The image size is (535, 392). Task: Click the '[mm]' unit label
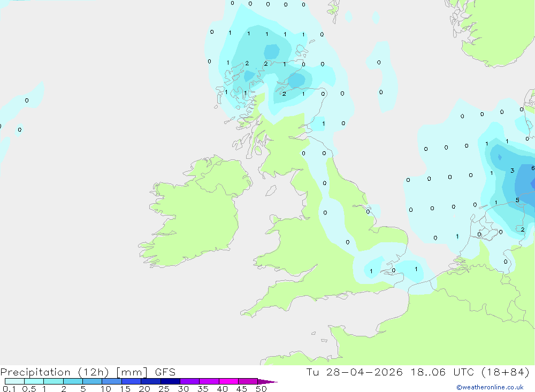[x=132, y=372]
